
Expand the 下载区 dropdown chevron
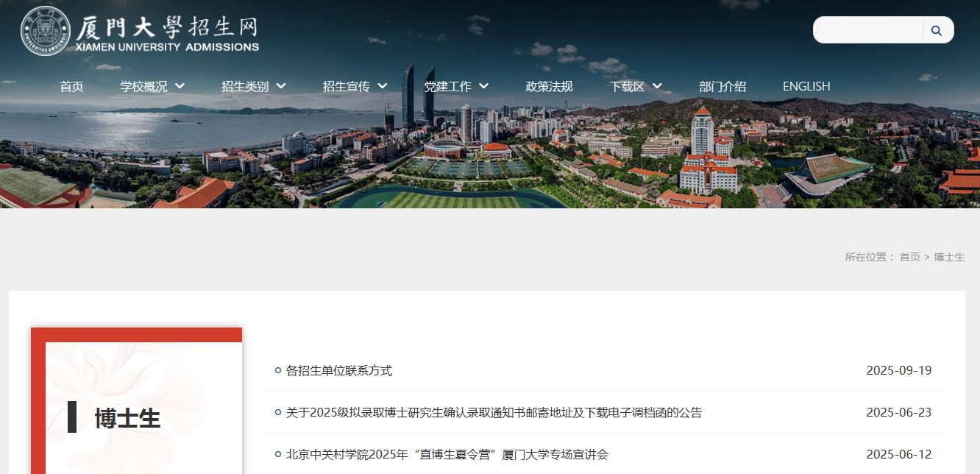click(x=657, y=86)
